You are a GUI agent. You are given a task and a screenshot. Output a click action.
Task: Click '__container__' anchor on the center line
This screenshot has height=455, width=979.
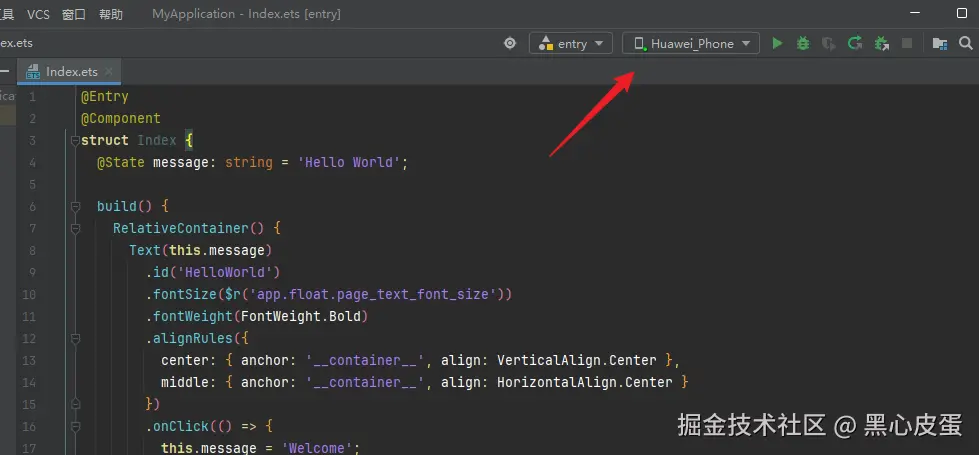point(366,360)
